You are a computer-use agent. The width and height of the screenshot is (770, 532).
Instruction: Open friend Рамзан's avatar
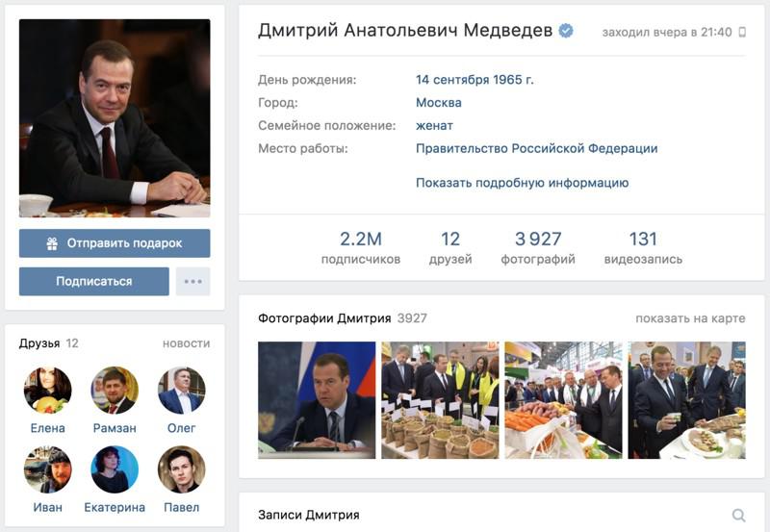[x=115, y=391]
